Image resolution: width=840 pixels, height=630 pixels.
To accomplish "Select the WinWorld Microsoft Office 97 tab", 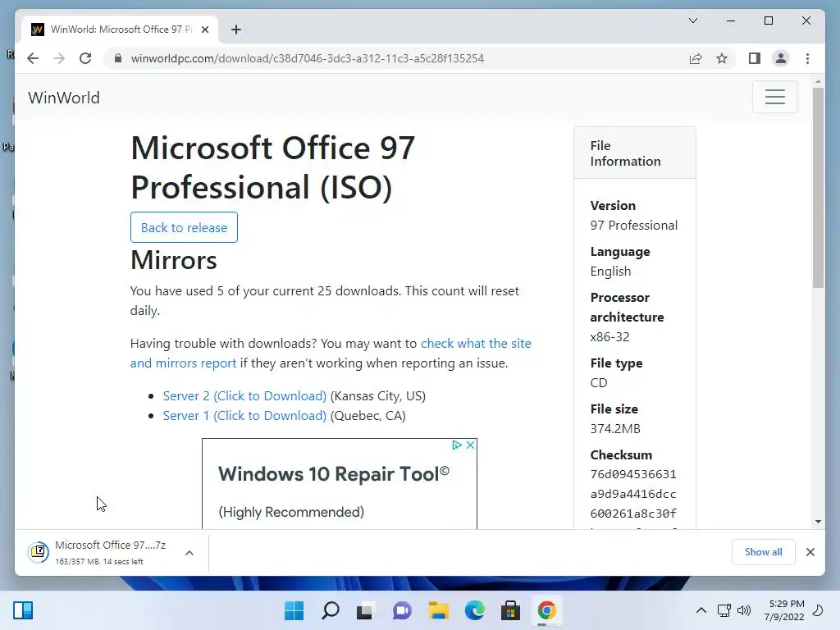I will 120,30.
